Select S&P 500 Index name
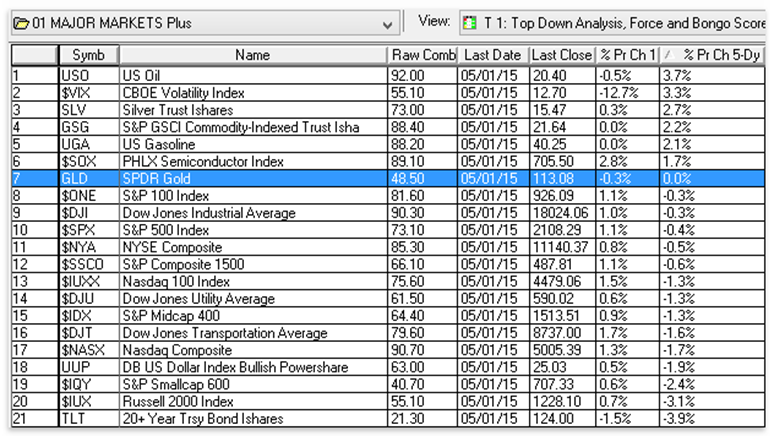This screenshot has width=774, height=436. [253, 230]
